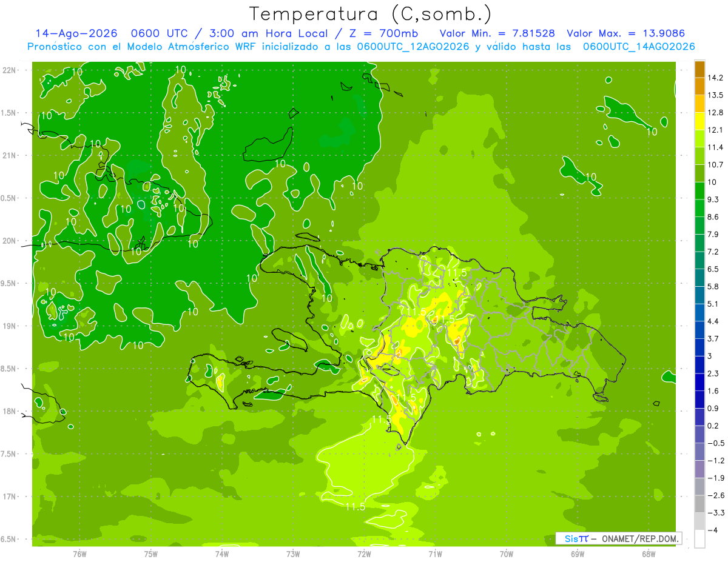The width and height of the screenshot is (728, 562).
Task: Click the '17N' latitude axis label
Action: [10, 497]
